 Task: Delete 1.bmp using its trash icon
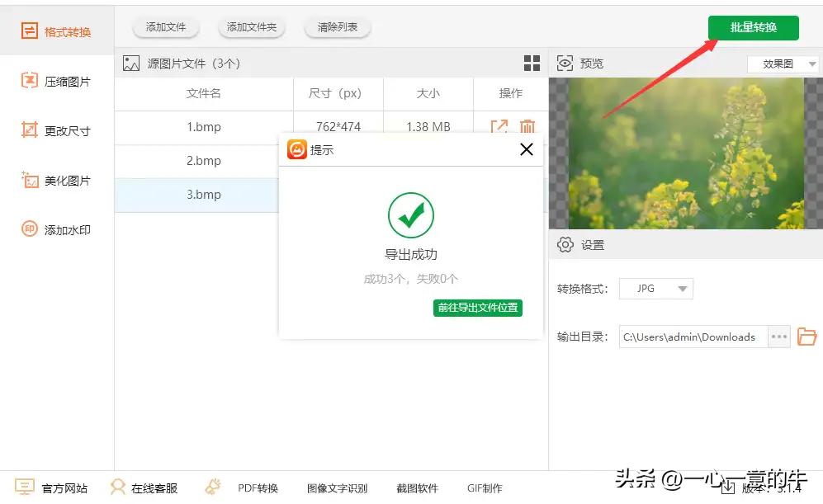(526, 127)
